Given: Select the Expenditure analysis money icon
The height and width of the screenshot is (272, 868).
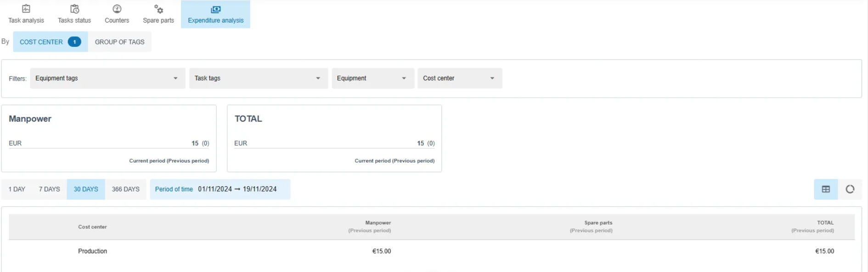Looking at the screenshot, I should (216, 9).
